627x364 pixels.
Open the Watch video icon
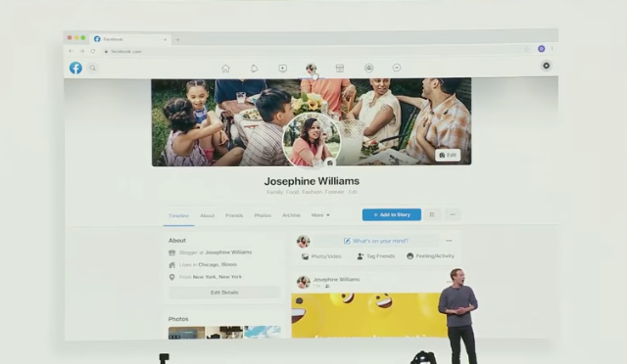coord(283,68)
